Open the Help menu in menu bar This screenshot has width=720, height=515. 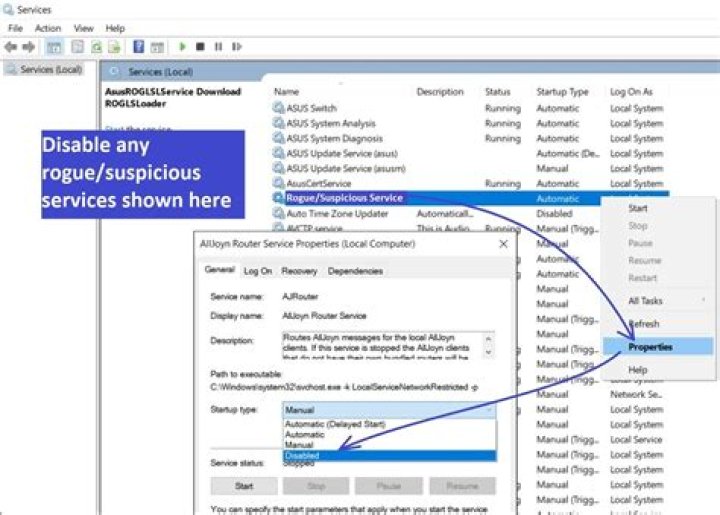tap(115, 28)
